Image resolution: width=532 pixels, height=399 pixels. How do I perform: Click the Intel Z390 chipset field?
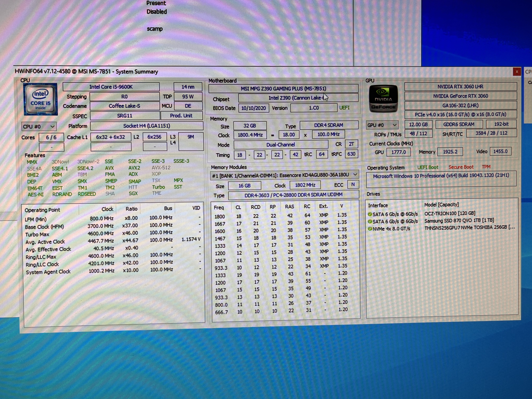coord(298,98)
